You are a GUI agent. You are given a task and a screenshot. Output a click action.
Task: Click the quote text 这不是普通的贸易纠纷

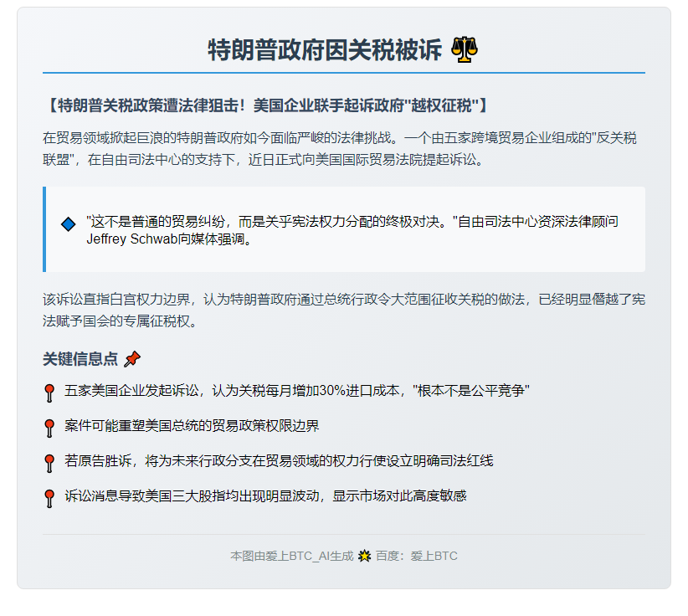click(x=352, y=230)
